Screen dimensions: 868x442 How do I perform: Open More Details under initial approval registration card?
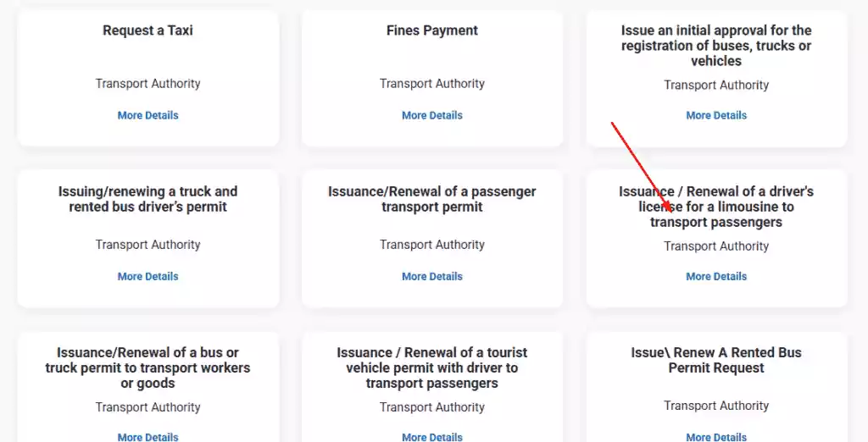click(716, 115)
